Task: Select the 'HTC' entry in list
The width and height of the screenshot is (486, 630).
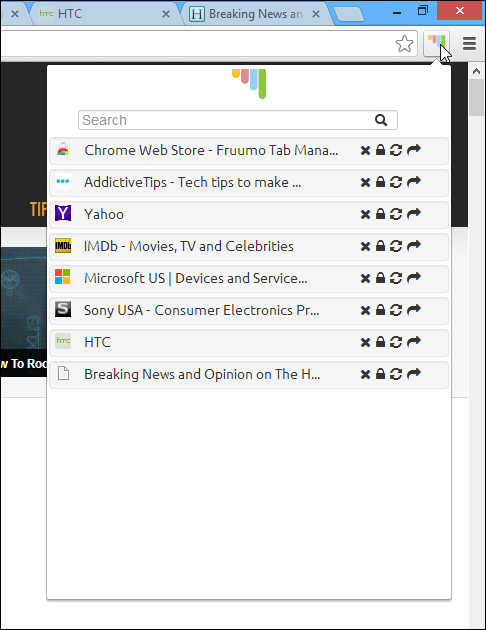Action: click(x=249, y=343)
